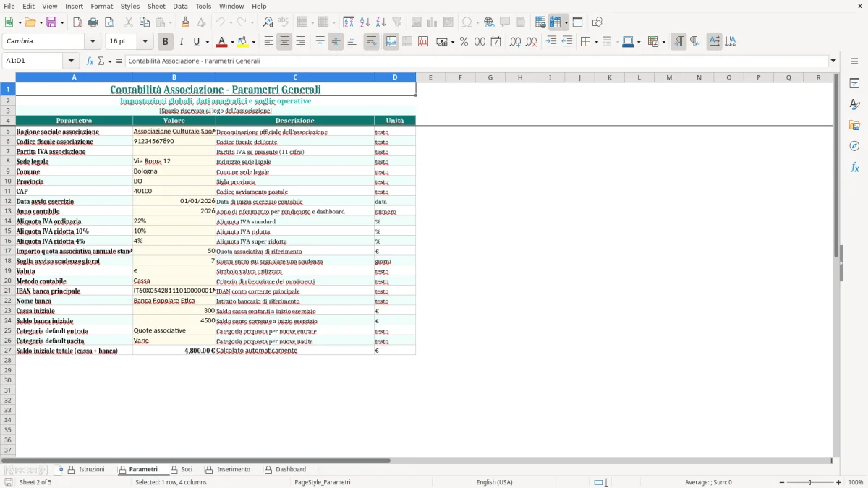Open the Function Wizard
Viewport: 868px width, 488px height.
pyautogui.click(x=90, y=61)
